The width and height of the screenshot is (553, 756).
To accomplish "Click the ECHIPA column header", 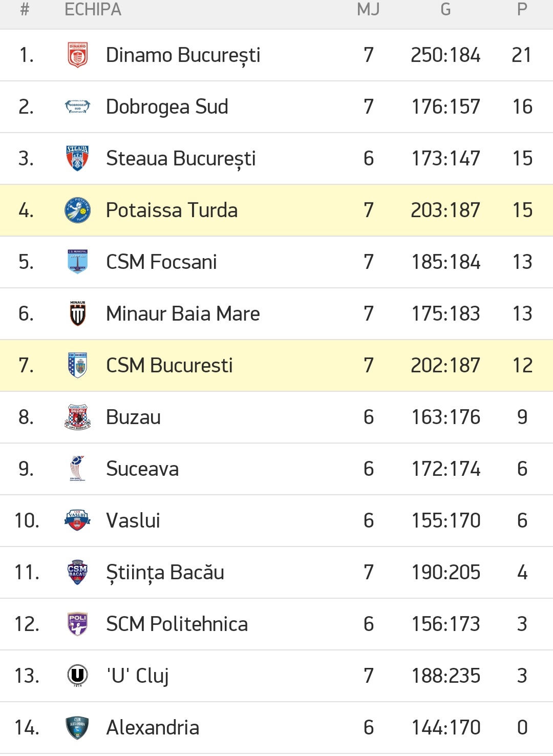I will pyautogui.click(x=93, y=10).
